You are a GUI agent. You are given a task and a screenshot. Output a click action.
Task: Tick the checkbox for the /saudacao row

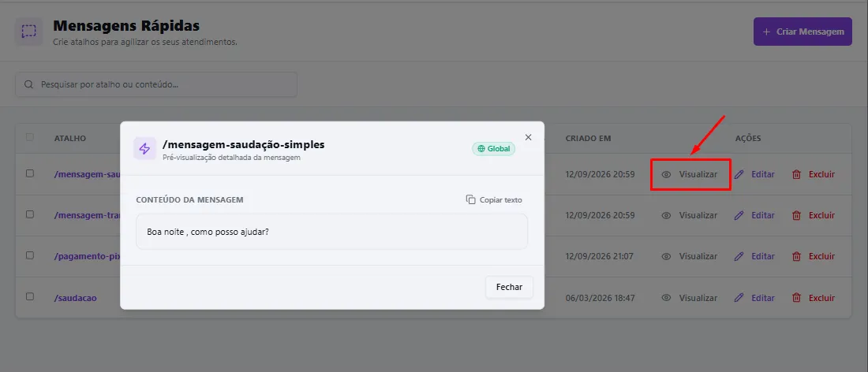[x=30, y=297]
